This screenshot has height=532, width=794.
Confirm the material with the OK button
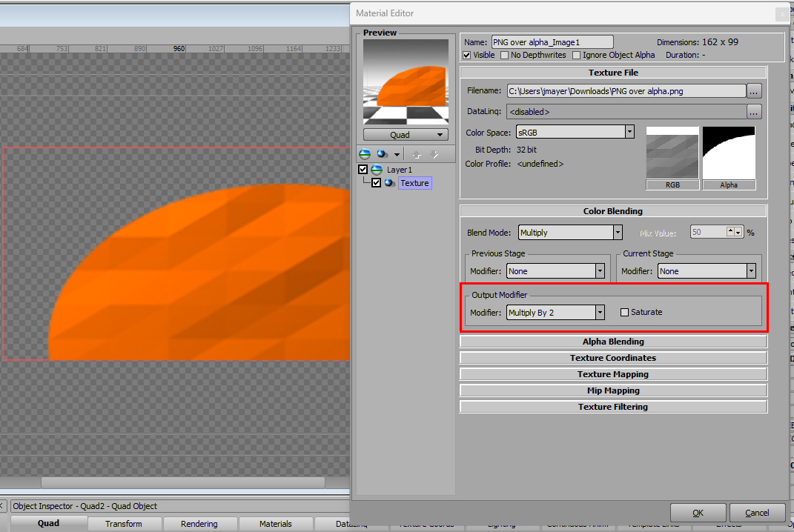click(x=698, y=513)
